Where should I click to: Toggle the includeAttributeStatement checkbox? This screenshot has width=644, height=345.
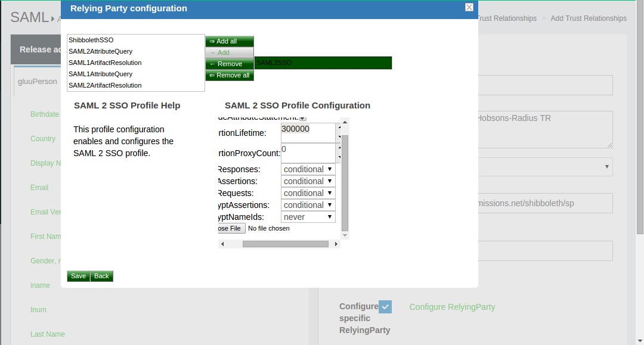click(x=302, y=118)
